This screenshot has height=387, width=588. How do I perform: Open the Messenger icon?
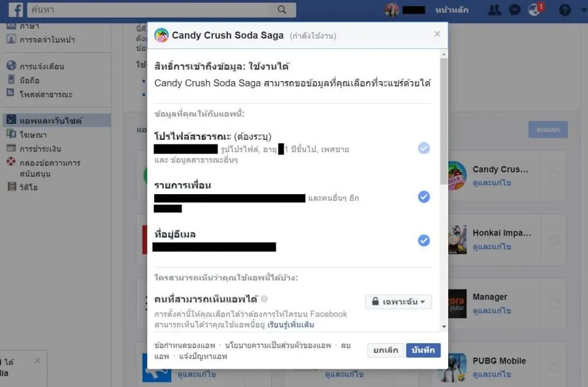coord(515,10)
